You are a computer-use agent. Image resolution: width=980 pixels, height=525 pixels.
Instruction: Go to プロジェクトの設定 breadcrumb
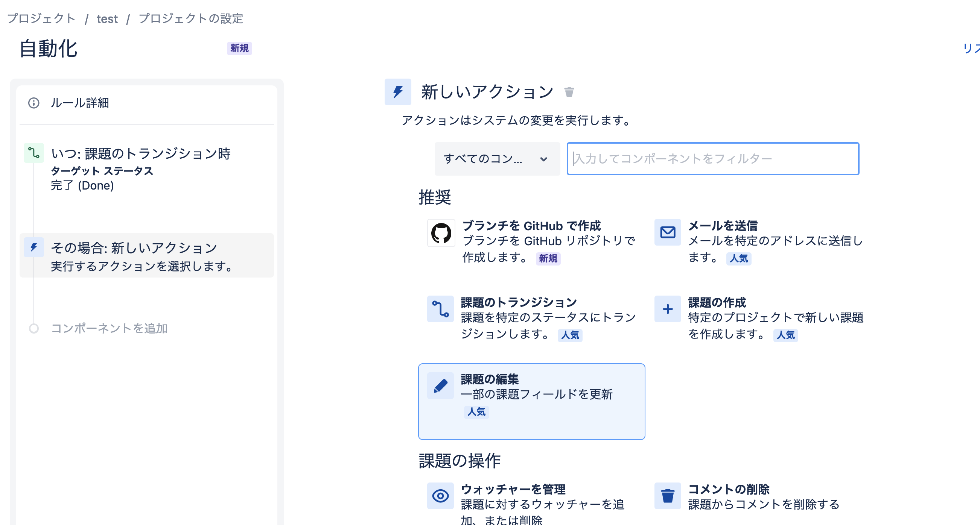pos(190,19)
